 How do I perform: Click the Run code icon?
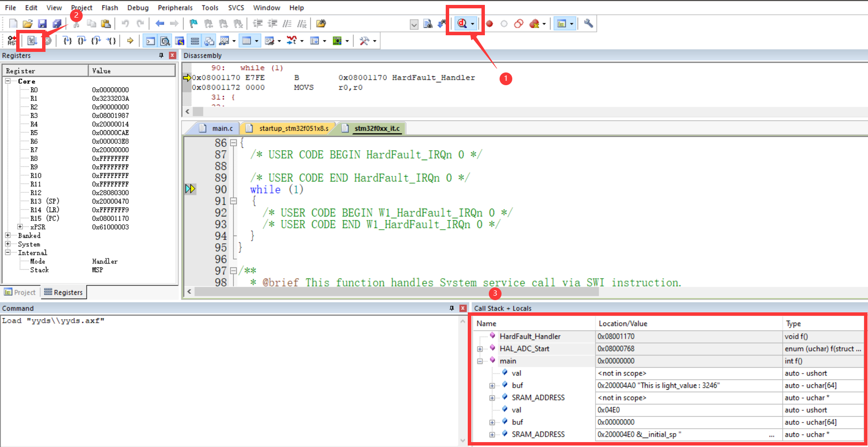(32, 41)
